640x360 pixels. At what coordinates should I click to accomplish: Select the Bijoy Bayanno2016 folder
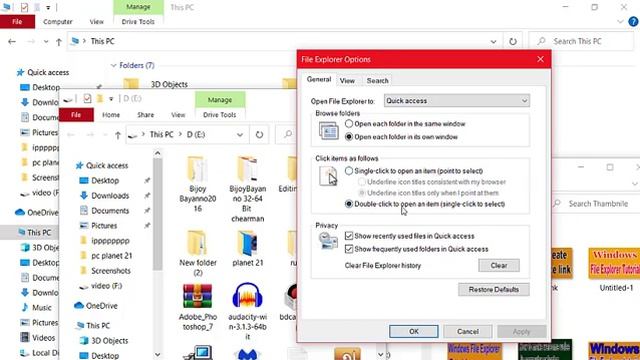(198, 184)
